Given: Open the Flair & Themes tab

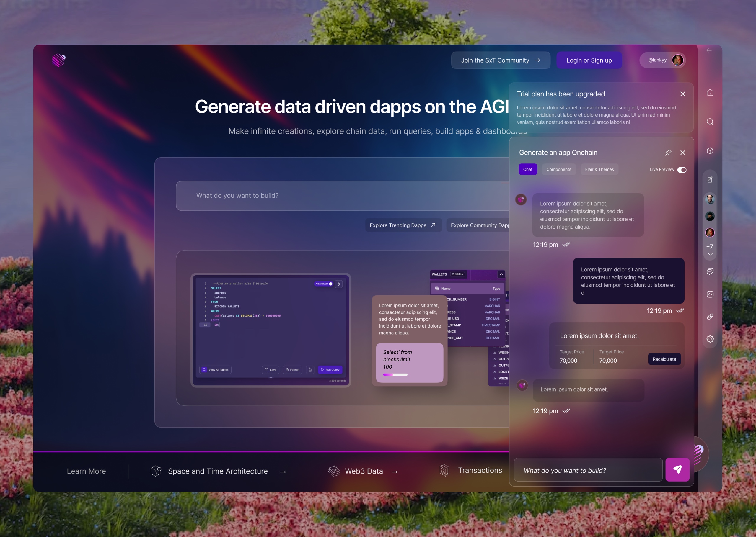Looking at the screenshot, I should click(599, 169).
